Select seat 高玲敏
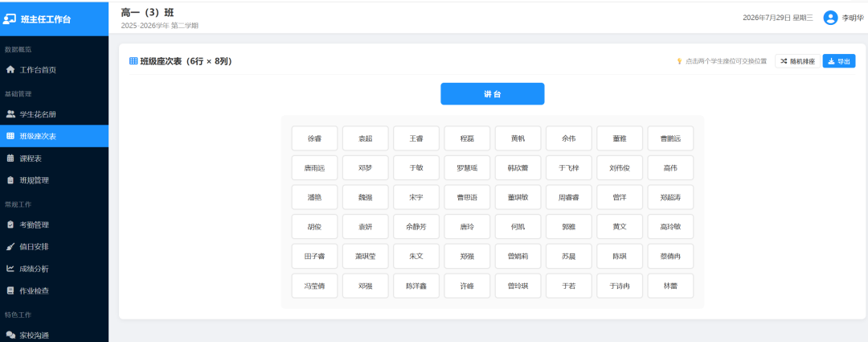868x342 pixels. pos(670,227)
